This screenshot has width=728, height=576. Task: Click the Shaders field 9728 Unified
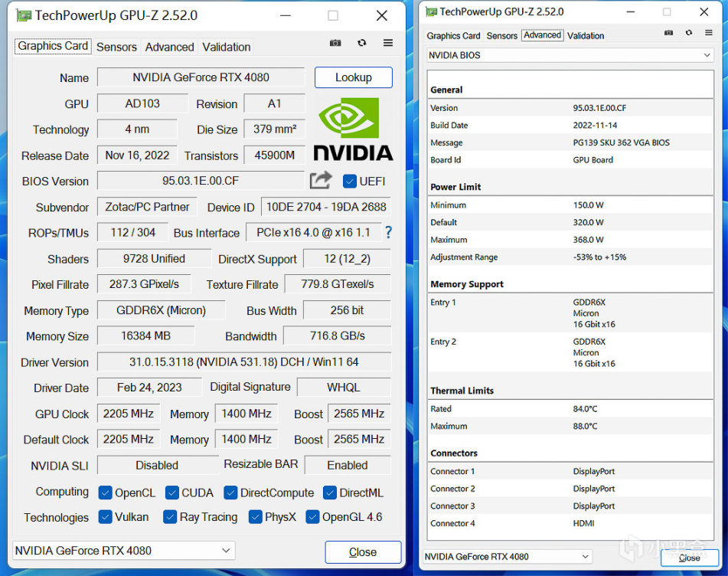click(x=154, y=259)
